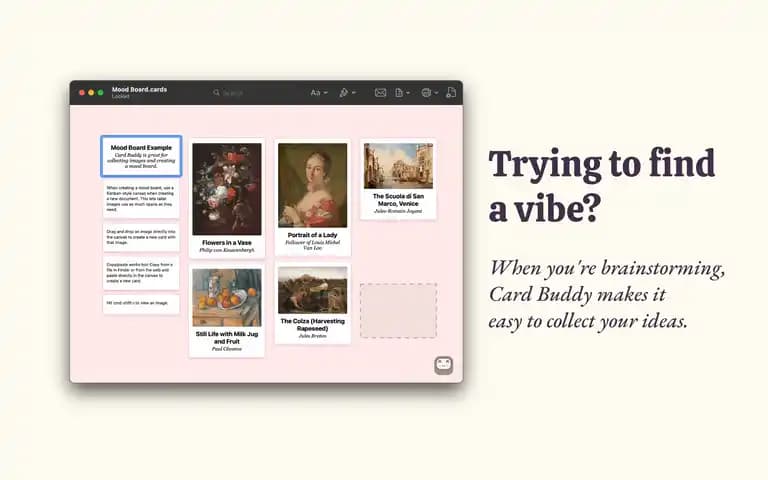
Task: Select the 'Hit cmd-shift-i' card
Action: click(141, 304)
